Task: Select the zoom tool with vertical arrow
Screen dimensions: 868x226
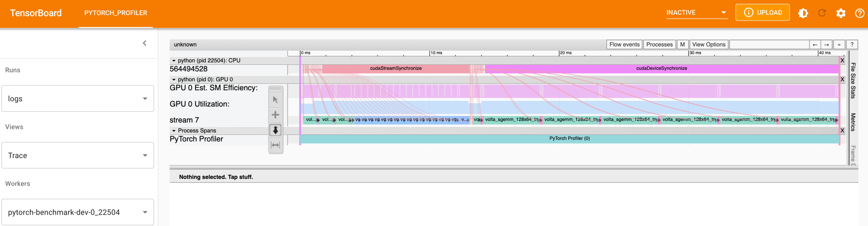Action: (275, 130)
